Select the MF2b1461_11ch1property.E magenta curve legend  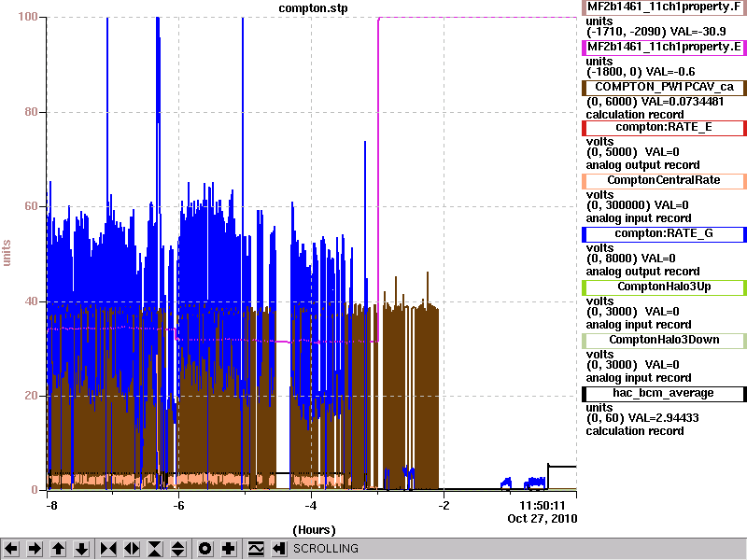coord(664,48)
